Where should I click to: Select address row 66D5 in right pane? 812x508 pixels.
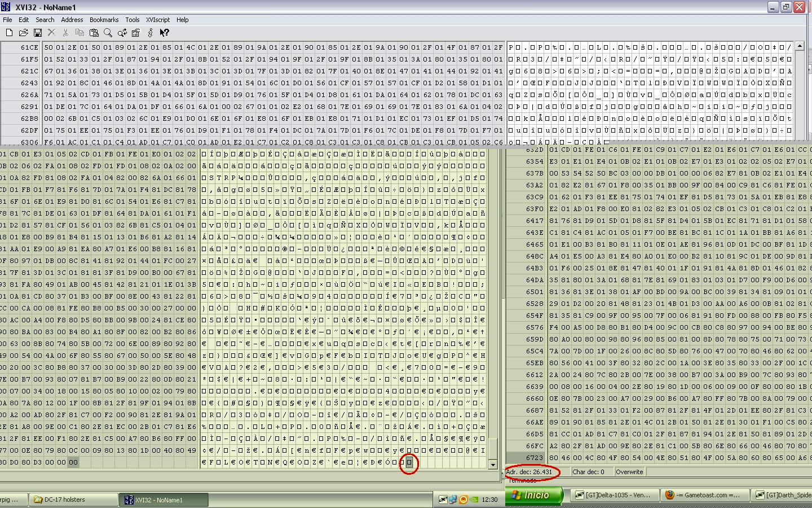pyautogui.click(x=527, y=434)
